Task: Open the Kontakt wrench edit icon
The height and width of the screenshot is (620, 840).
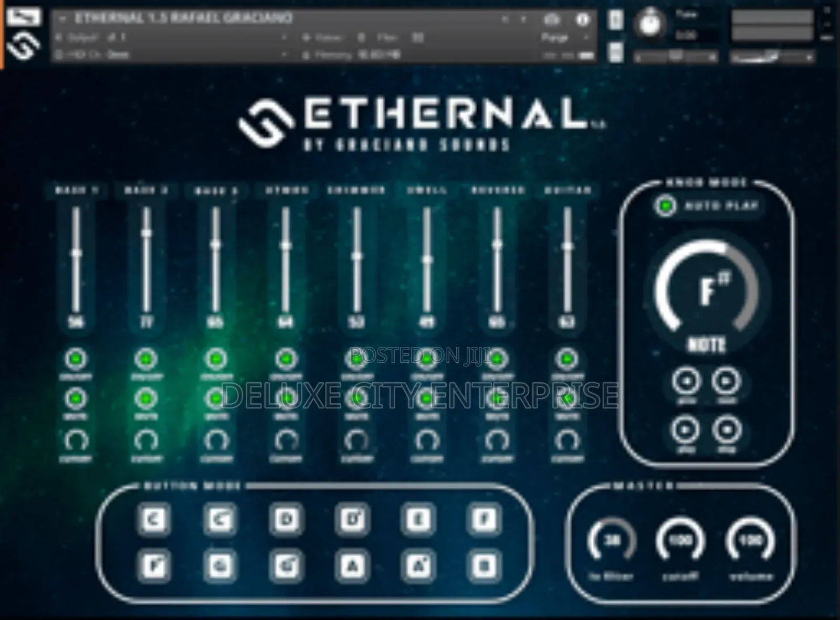Action: point(24,16)
